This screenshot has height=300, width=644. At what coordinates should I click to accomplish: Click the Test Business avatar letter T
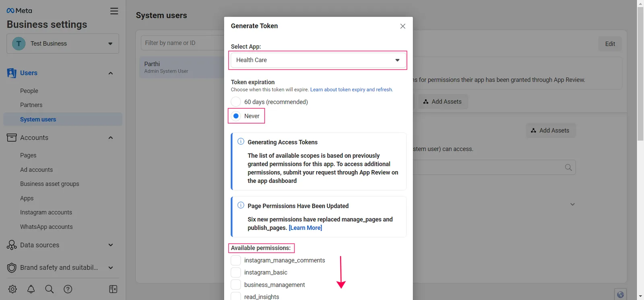tap(19, 43)
